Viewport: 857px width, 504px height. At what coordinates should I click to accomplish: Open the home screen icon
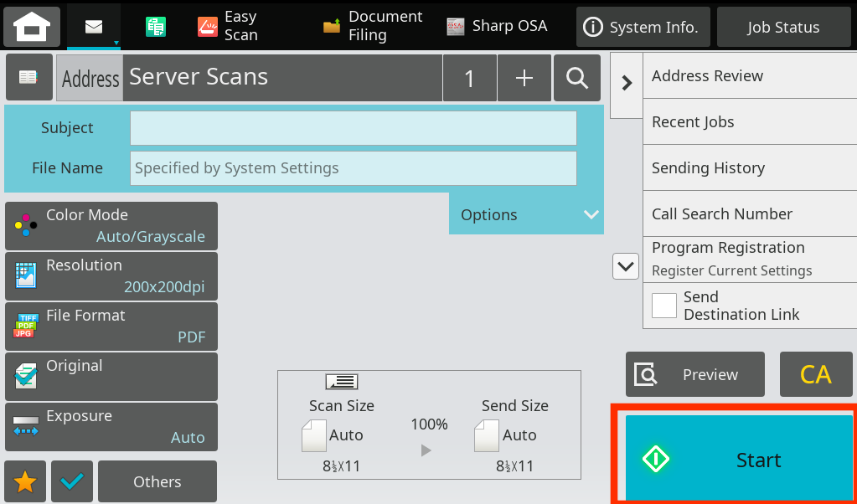tap(31, 26)
